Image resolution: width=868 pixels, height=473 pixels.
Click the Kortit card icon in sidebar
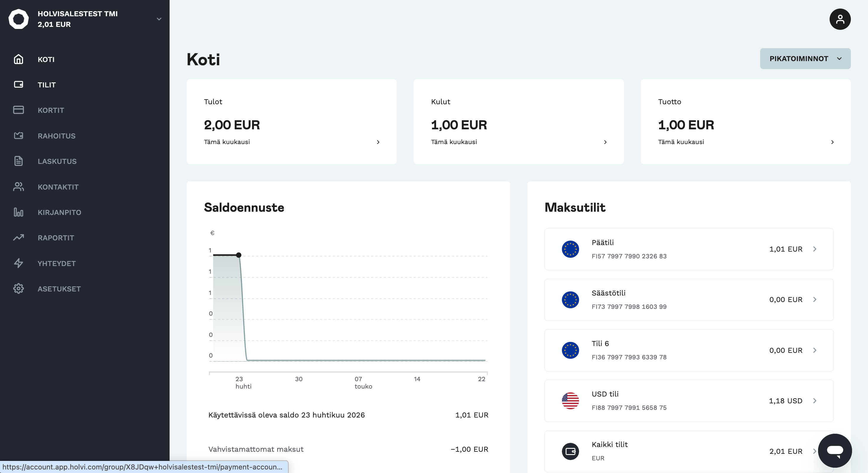[x=19, y=110]
